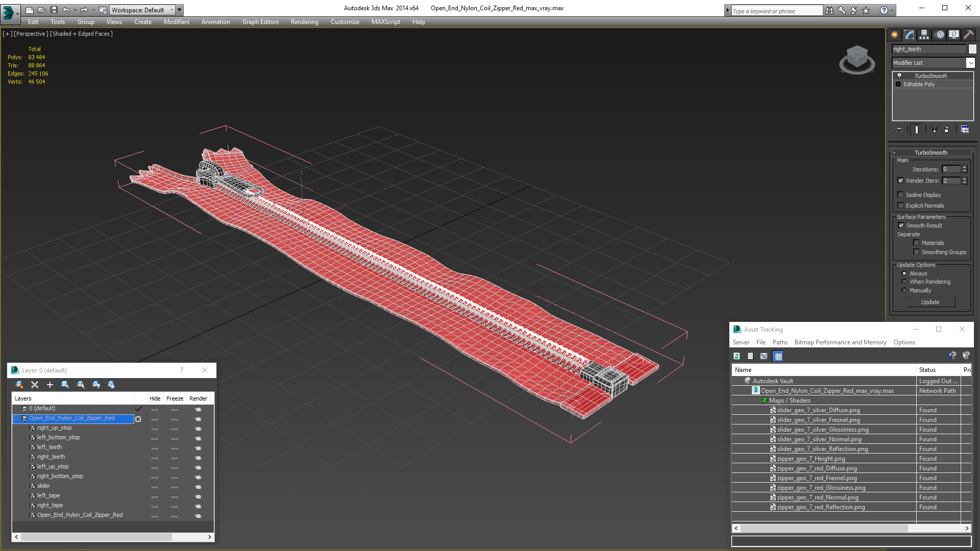Open the Hierarchy command panel tab
This screenshot has height=551, width=980.
coord(924,35)
